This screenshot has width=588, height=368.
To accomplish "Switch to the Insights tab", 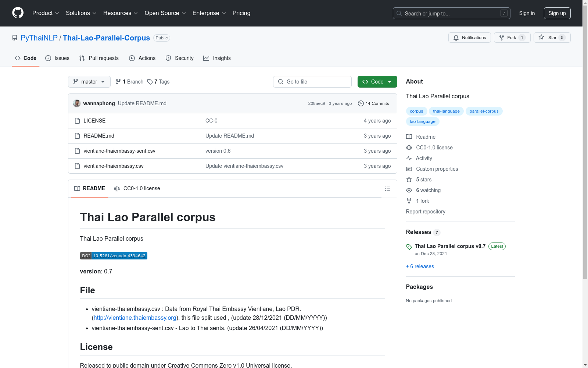I will 217,58.
